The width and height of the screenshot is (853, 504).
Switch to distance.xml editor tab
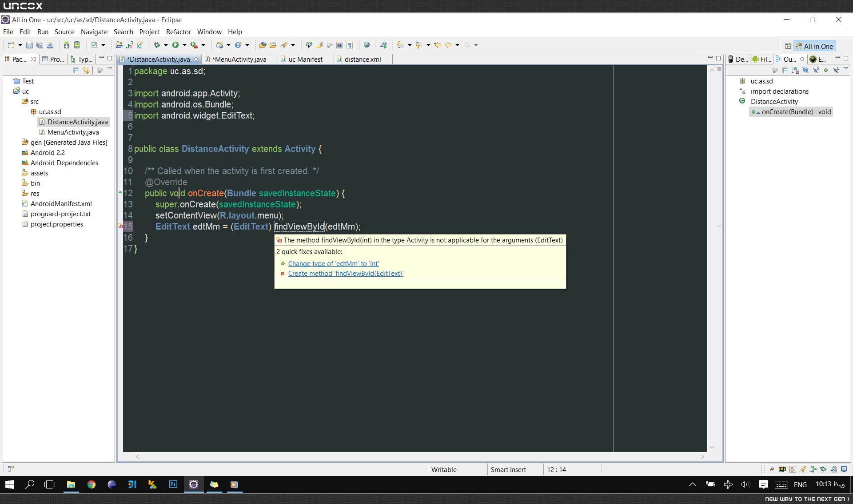pos(363,59)
